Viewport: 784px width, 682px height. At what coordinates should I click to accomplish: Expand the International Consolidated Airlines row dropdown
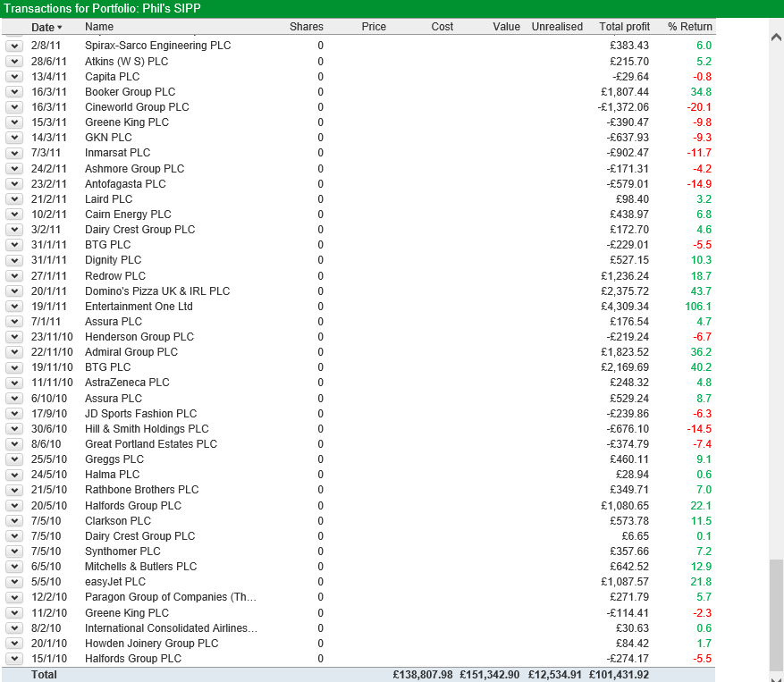pos(14,628)
